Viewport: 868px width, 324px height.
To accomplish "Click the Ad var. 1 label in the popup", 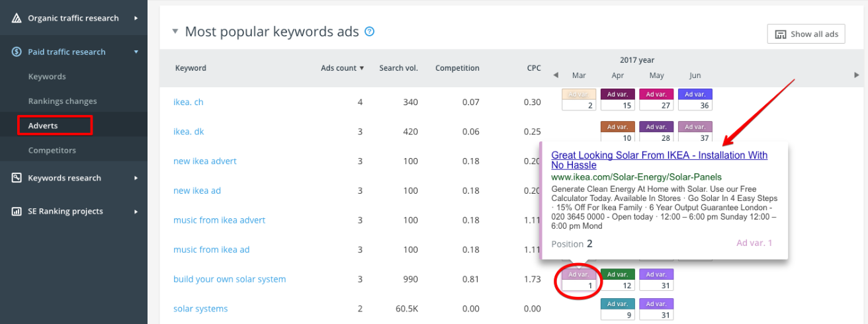I will (754, 243).
